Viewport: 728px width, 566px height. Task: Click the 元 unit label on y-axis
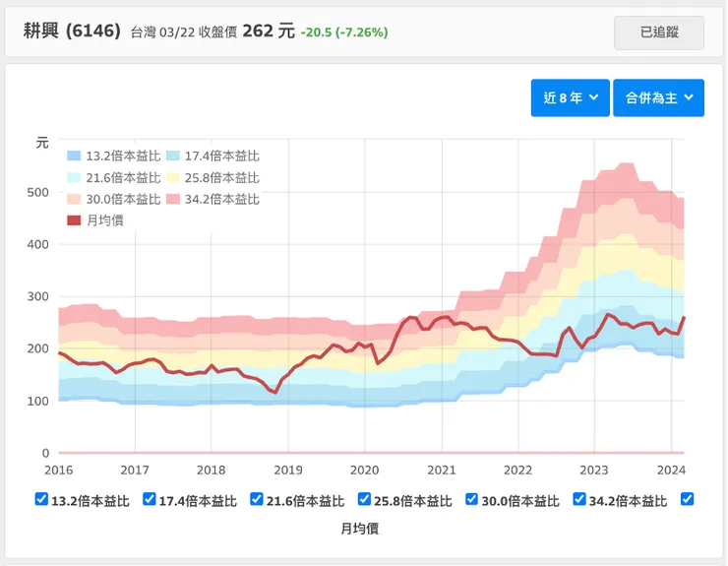click(42, 143)
